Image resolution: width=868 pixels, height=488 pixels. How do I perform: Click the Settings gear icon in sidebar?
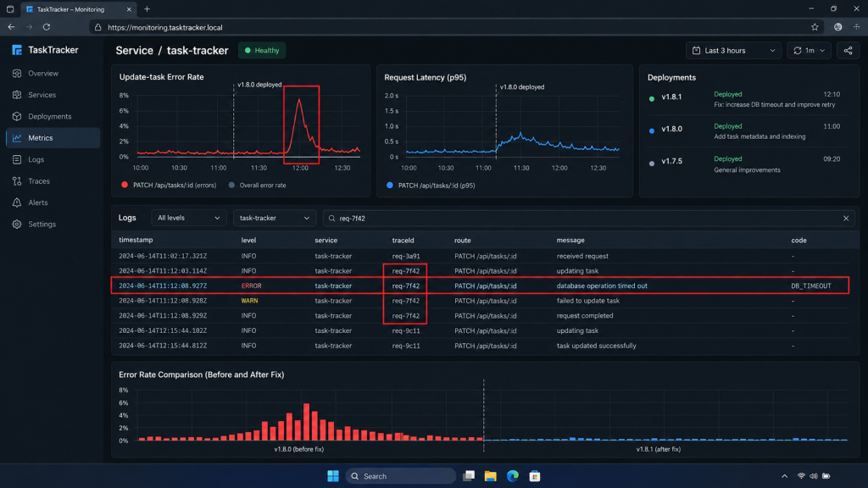click(17, 224)
